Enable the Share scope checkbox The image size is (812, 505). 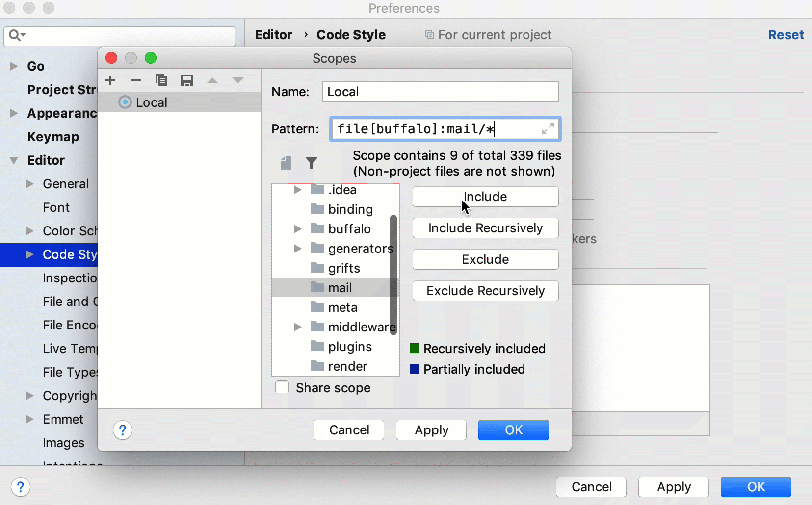(x=282, y=388)
